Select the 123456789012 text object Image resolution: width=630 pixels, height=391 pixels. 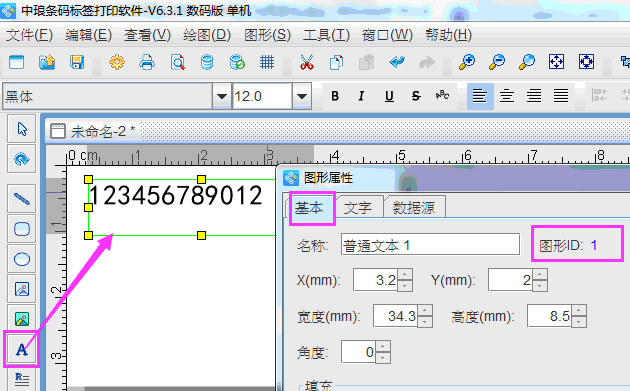(176, 196)
